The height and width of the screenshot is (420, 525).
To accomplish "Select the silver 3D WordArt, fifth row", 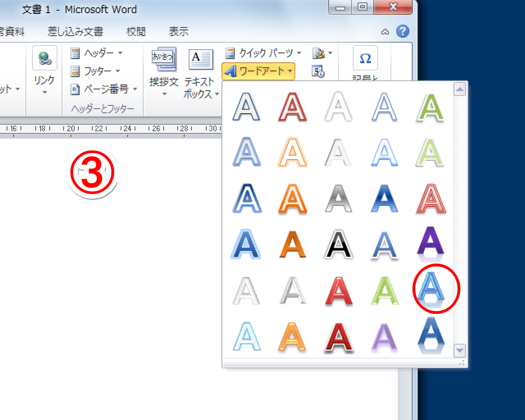I will coord(292,291).
